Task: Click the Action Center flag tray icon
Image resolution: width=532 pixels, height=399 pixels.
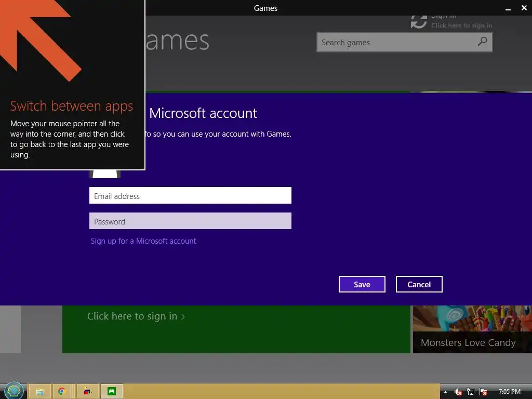Action: pos(483,392)
